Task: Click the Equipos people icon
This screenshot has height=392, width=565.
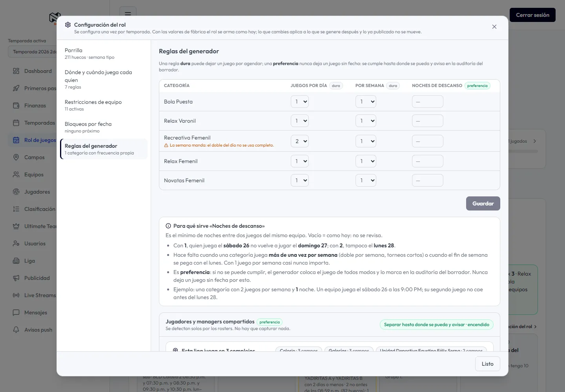Action: point(16,174)
